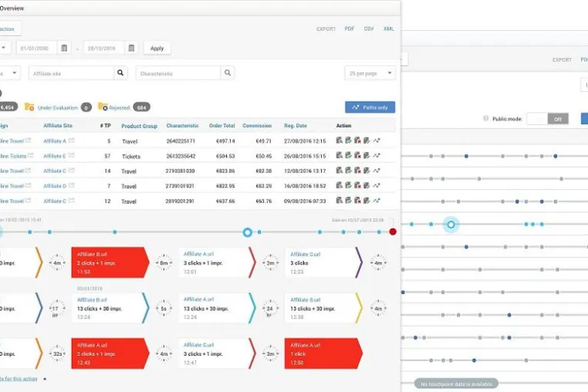Viewport: 588px width, 392px height.
Task: Select red Affiliate B.url card at 11:53
Action: tap(110, 262)
